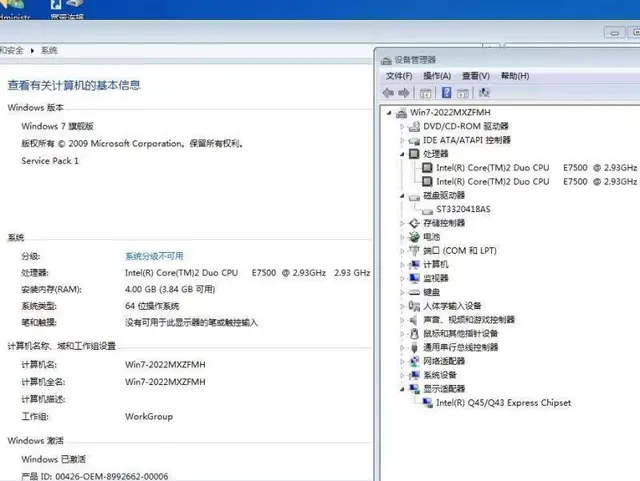Click the Service Pack 1 text
640x481 pixels.
50,161
